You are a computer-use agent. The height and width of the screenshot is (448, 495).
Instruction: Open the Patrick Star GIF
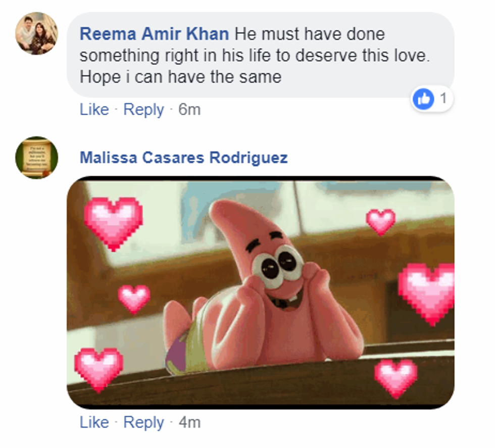pos(260,293)
